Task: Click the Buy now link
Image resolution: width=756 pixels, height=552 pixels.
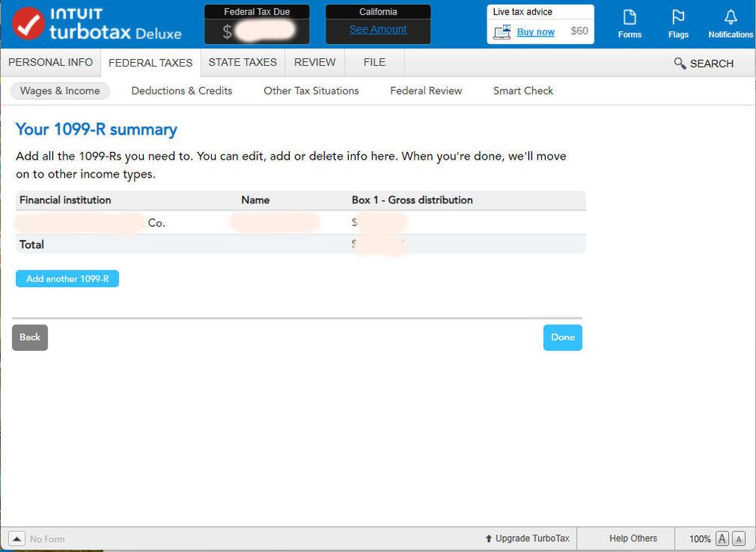Action: coord(536,32)
